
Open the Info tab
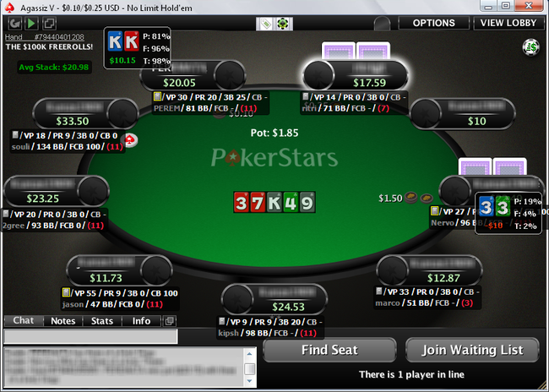141,321
